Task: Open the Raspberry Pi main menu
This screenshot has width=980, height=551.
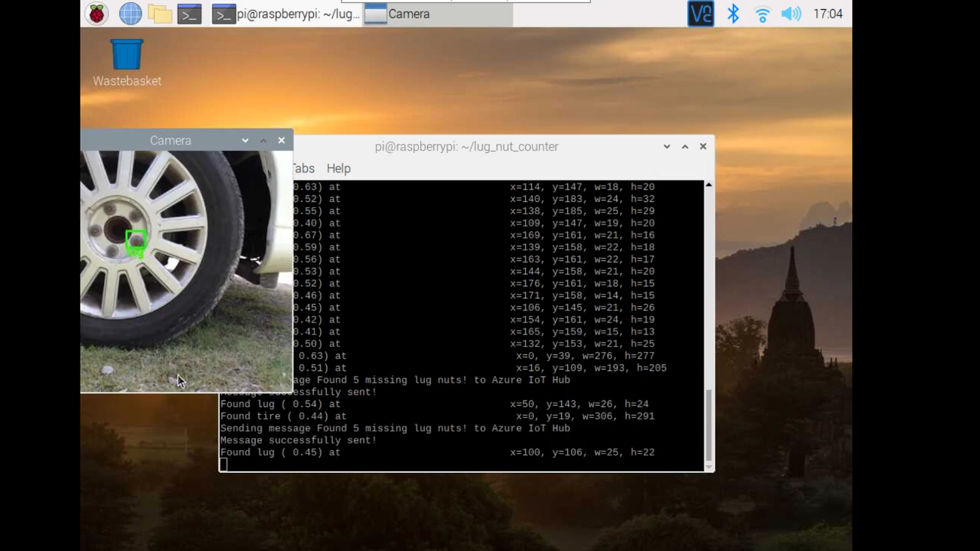Action: pyautogui.click(x=96, y=13)
